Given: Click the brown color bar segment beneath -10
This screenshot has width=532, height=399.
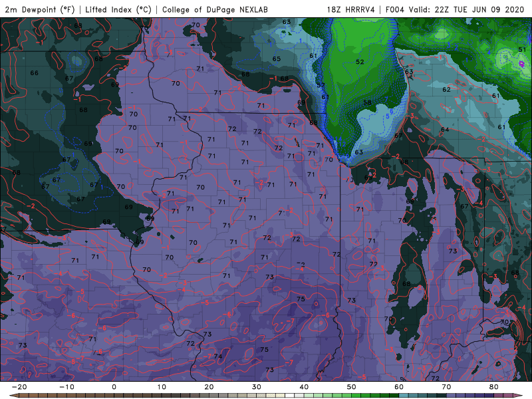Looking at the screenshot, I should pos(71,396).
